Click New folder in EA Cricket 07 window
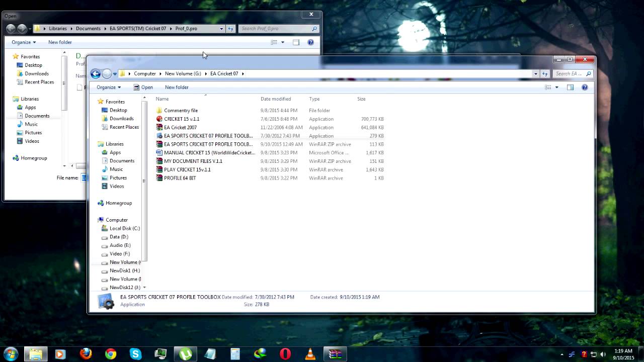The width and height of the screenshot is (644, 362). click(x=177, y=87)
